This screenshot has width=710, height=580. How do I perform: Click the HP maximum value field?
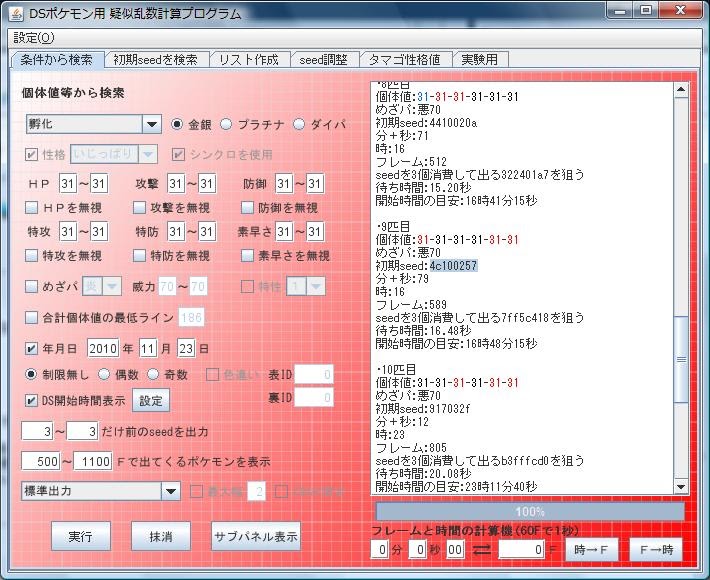pyautogui.click(x=98, y=183)
